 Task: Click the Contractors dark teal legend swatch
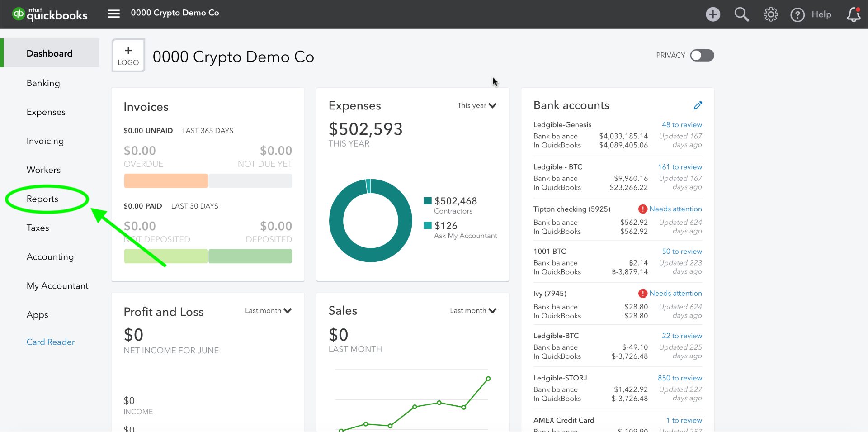pos(428,200)
